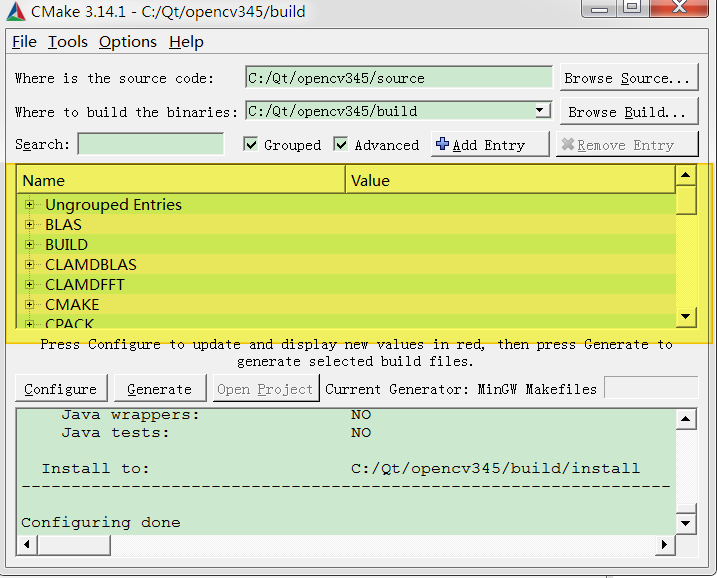This screenshot has width=717, height=578.
Task: Click the Value column header
Action: pos(510,180)
